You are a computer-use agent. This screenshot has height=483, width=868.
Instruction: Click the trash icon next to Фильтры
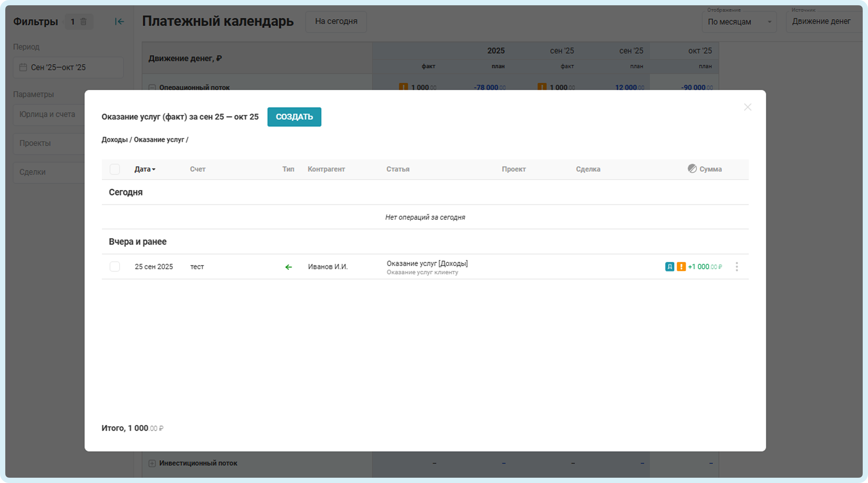(83, 21)
